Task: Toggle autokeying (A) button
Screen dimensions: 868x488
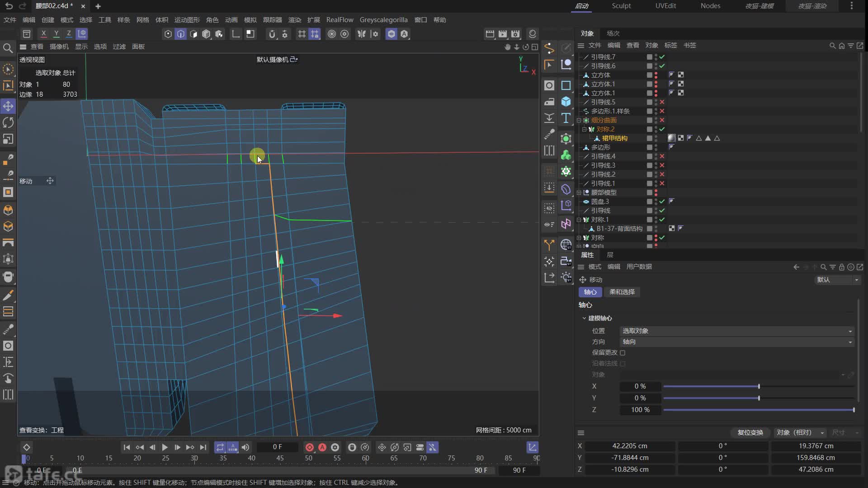Action: (x=322, y=447)
